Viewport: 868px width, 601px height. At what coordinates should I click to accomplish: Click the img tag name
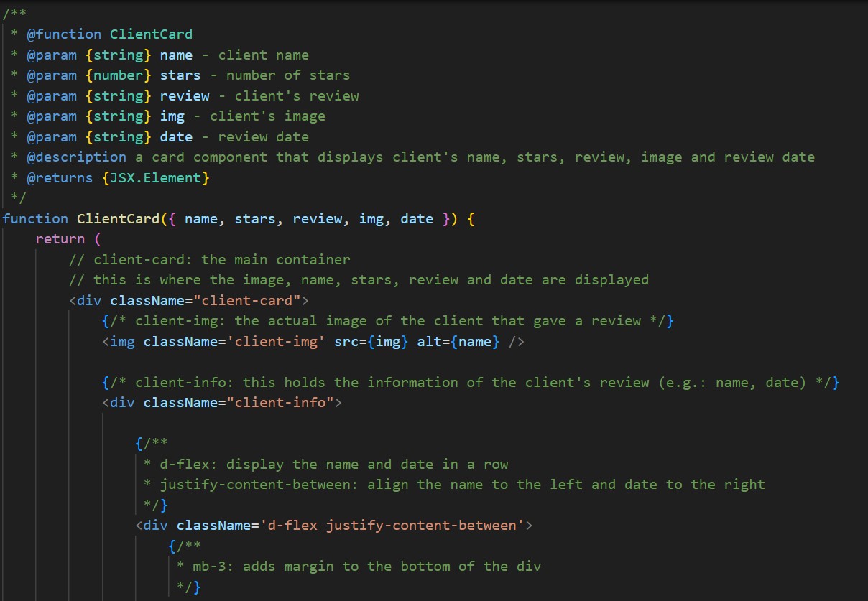(122, 341)
